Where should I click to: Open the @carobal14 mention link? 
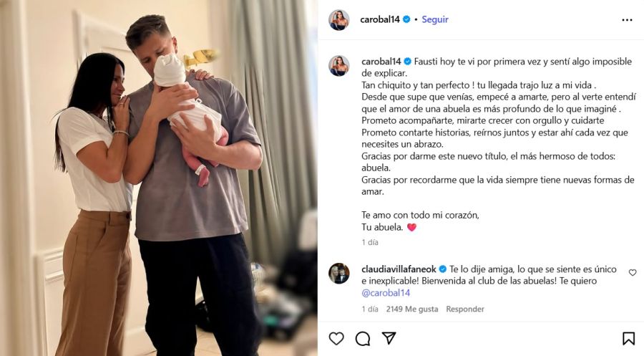click(x=386, y=293)
